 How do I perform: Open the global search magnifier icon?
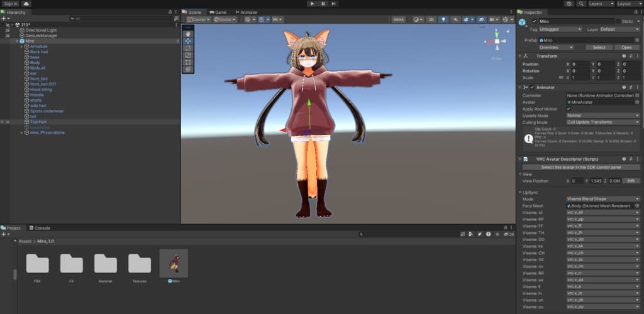coord(580,4)
